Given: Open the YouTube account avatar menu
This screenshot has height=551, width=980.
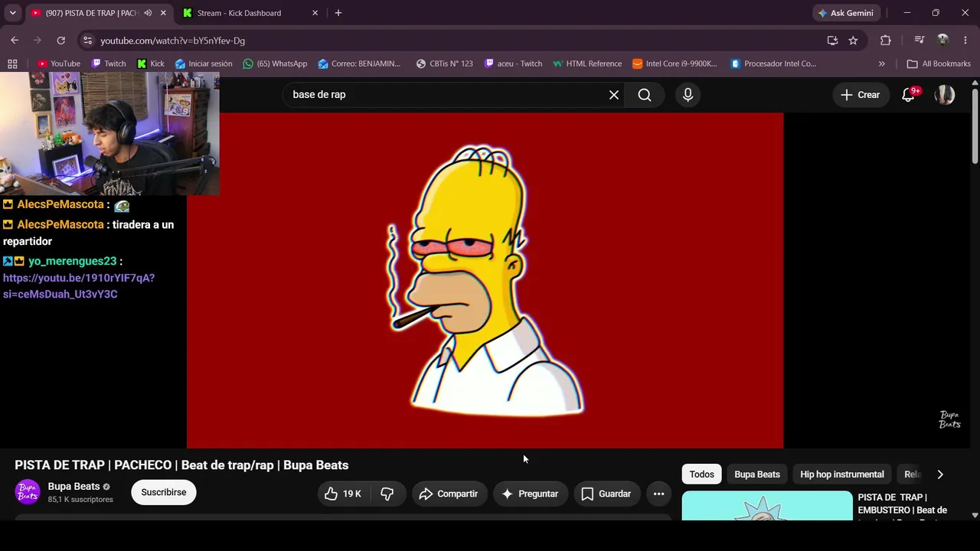Looking at the screenshot, I should 945,95.
